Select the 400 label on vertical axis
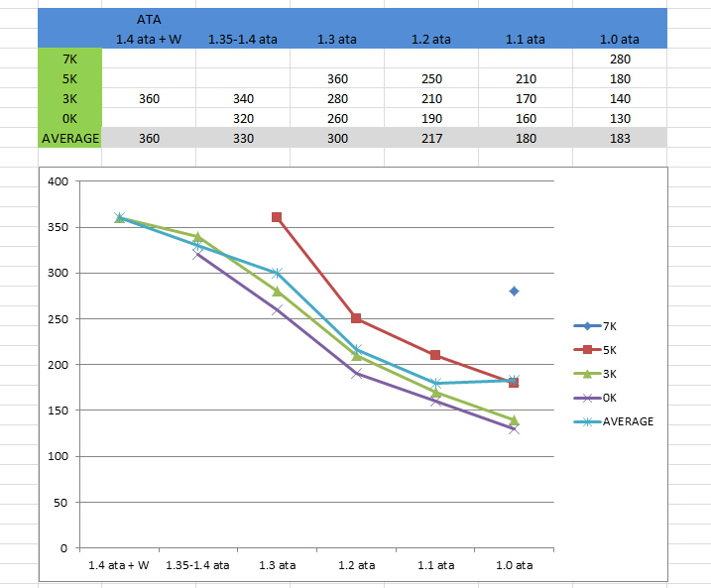This screenshot has height=588, width=711. point(58,181)
